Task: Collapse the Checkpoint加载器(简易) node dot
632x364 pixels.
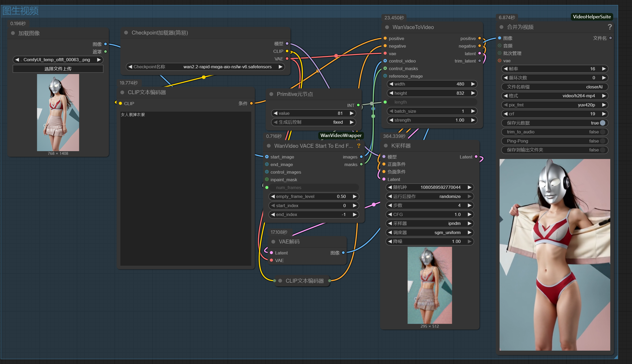Action: coord(126,33)
